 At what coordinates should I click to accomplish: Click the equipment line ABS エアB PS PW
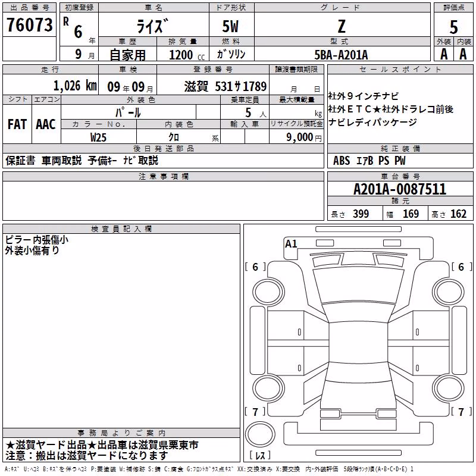pos(369,161)
